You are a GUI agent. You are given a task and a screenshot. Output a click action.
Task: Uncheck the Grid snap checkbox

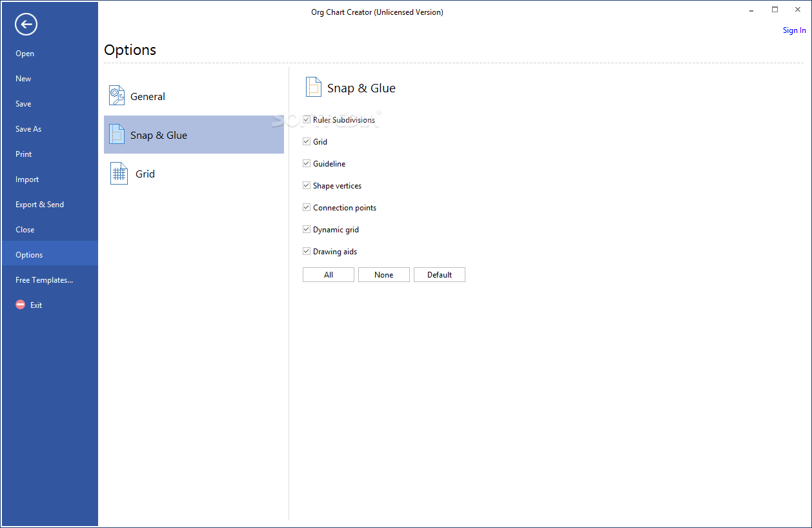point(307,141)
